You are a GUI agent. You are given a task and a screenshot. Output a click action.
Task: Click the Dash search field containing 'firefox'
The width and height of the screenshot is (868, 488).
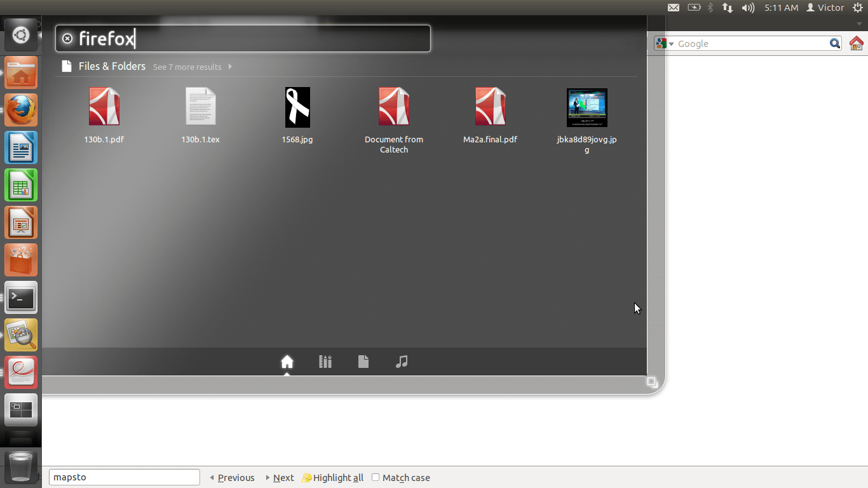click(x=243, y=39)
